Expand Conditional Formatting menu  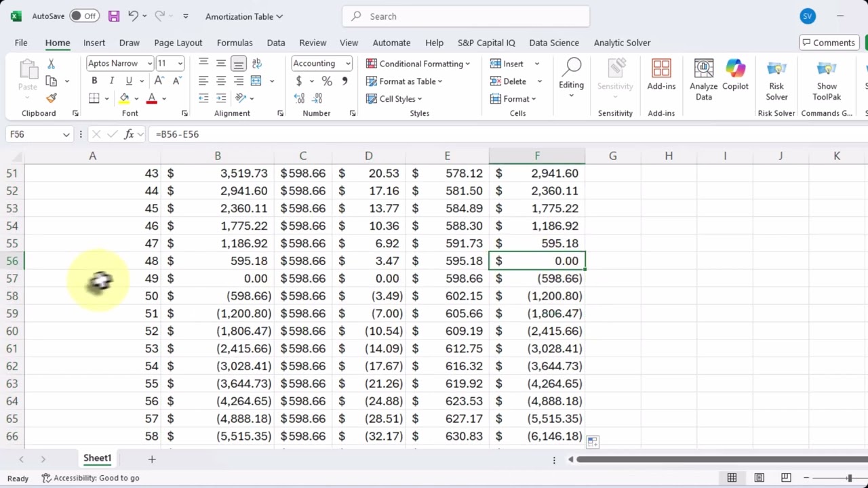(418, 64)
